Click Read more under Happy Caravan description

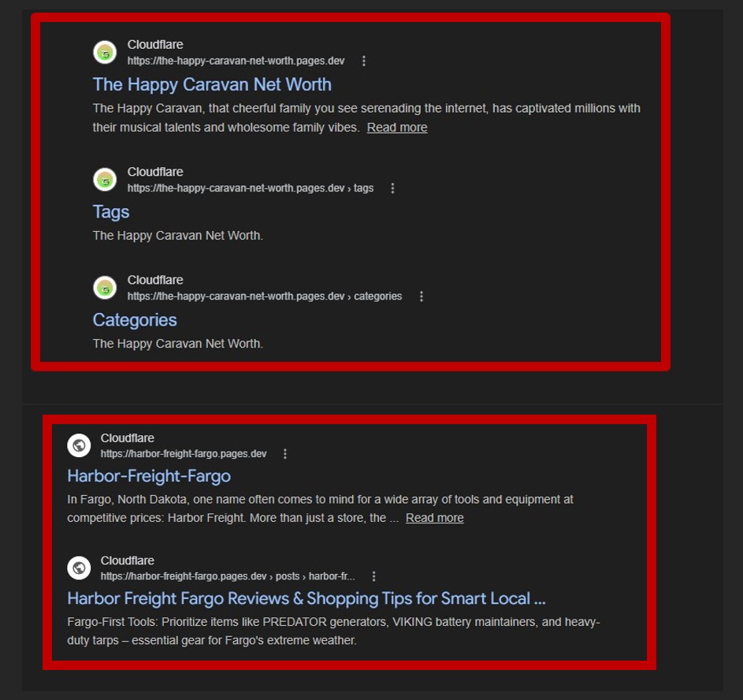click(397, 128)
